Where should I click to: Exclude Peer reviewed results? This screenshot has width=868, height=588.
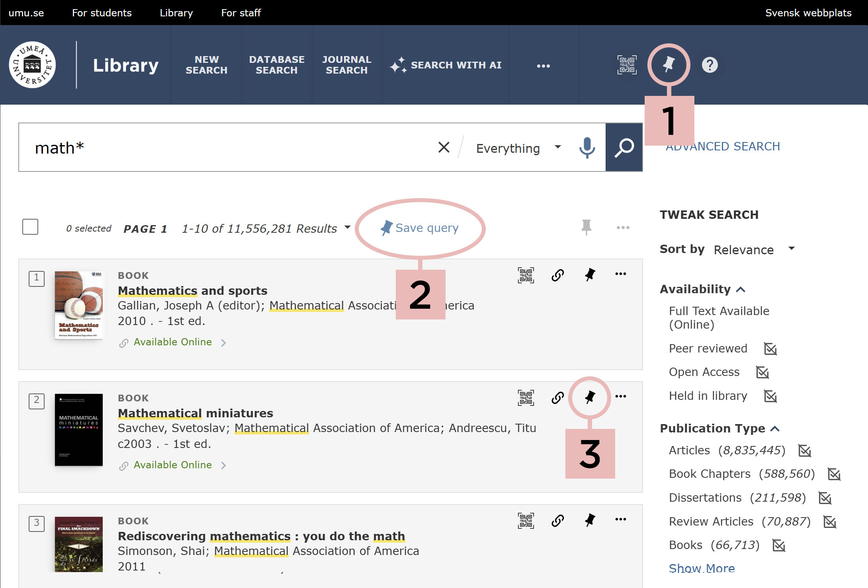(771, 349)
